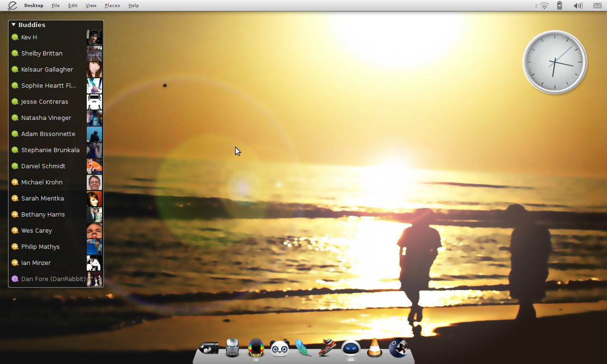Collapse the Buddies group triangle
The height and width of the screenshot is (364, 607).
(x=14, y=25)
